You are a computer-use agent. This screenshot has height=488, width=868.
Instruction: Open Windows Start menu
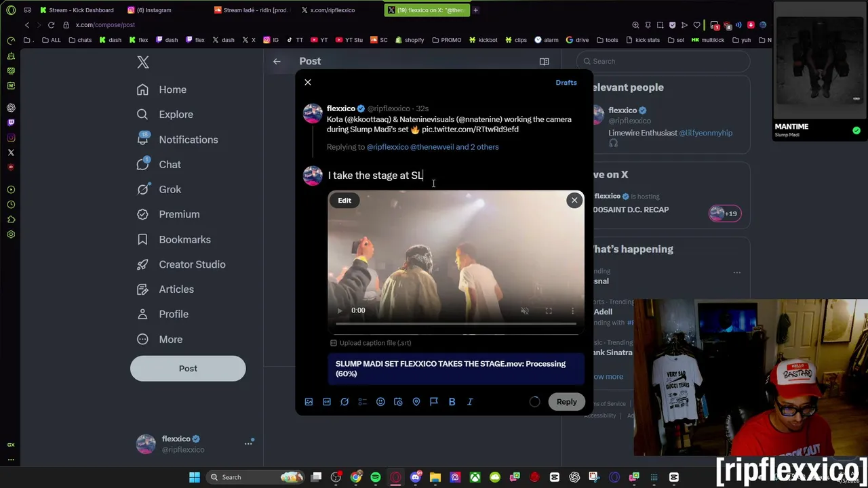(x=195, y=477)
